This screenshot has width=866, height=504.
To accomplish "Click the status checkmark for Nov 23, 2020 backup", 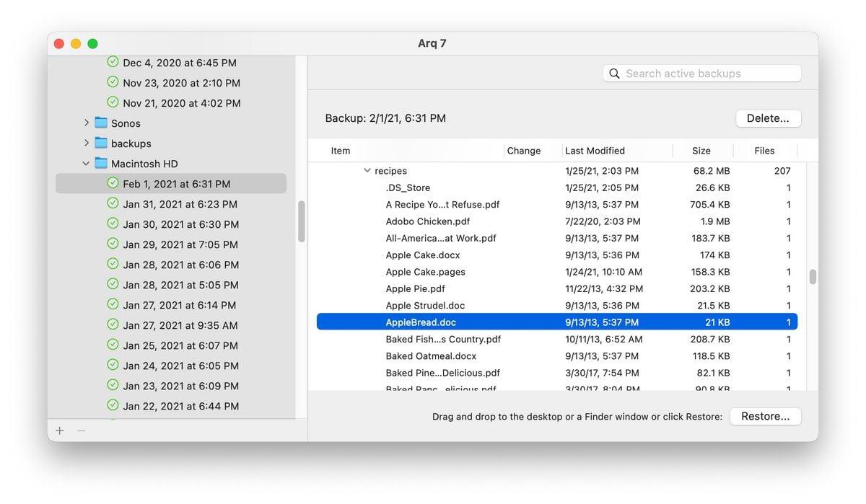I will pyautogui.click(x=113, y=82).
